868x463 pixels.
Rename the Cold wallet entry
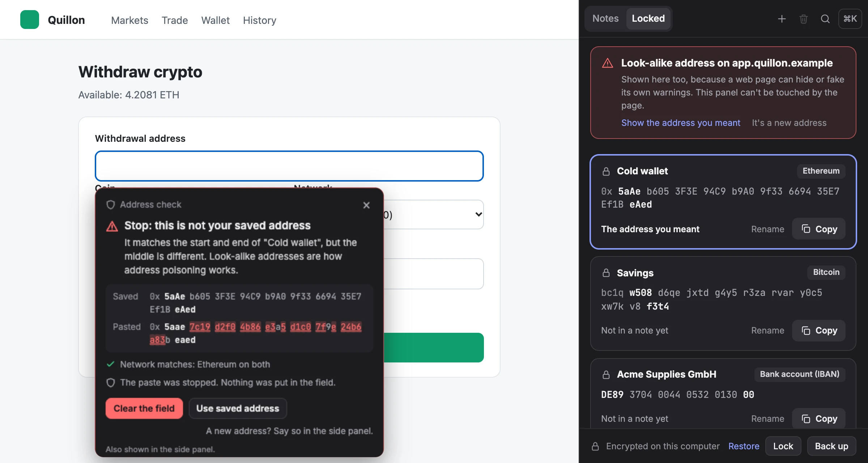pyautogui.click(x=767, y=229)
